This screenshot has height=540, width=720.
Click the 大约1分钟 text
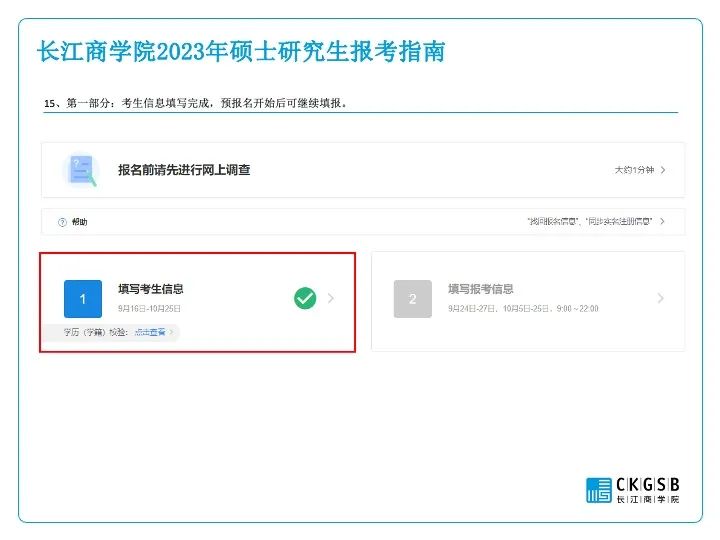pyautogui.click(x=634, y=170)
